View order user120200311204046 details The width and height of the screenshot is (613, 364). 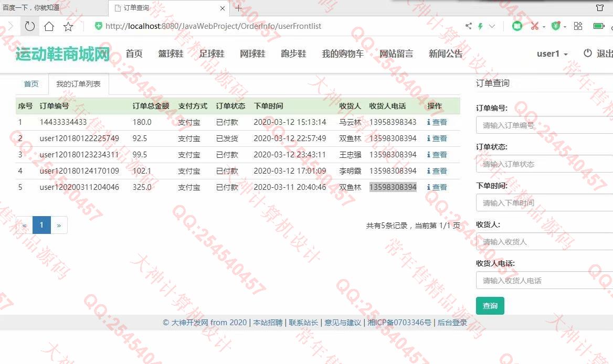tap(437, 187)
